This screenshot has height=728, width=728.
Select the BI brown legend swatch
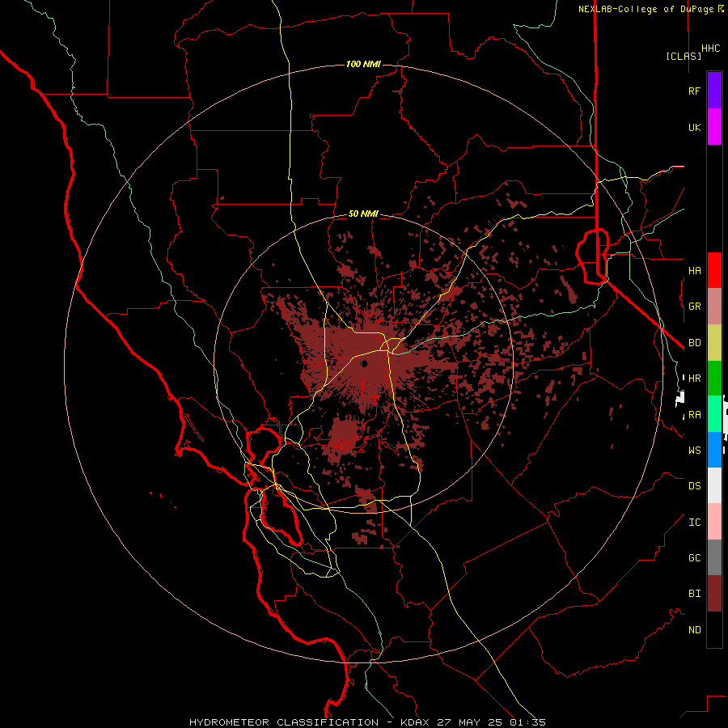714,594
